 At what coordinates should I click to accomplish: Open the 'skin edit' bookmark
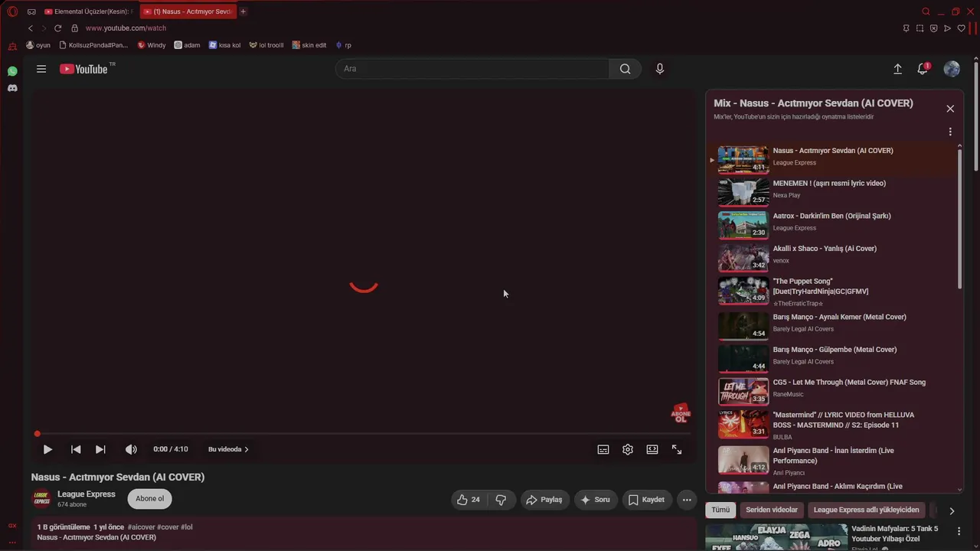tap(309, 45)
